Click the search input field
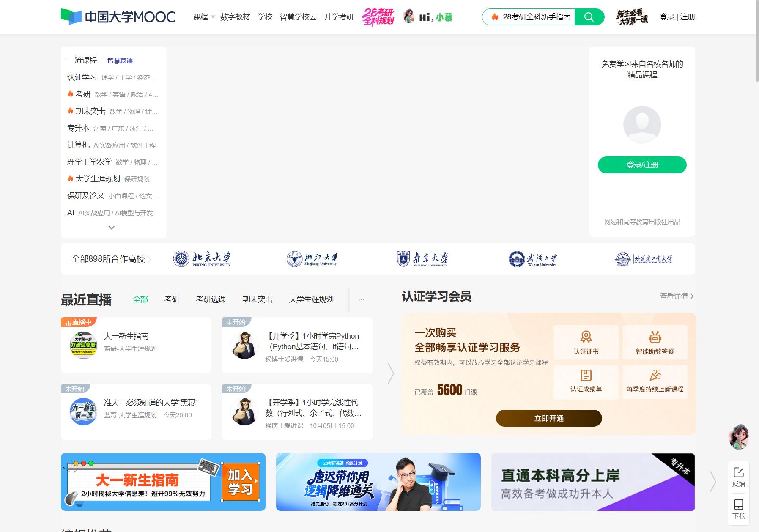759x532 pixels. click(529, 17)
